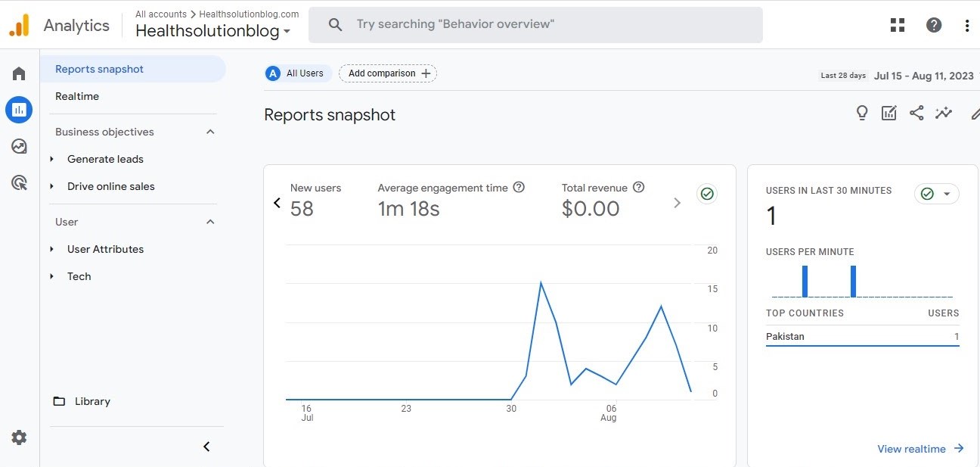Viewport: 980px width, 467px height.
Task: Click Average engagement time help icon
Action: [519, 187]
